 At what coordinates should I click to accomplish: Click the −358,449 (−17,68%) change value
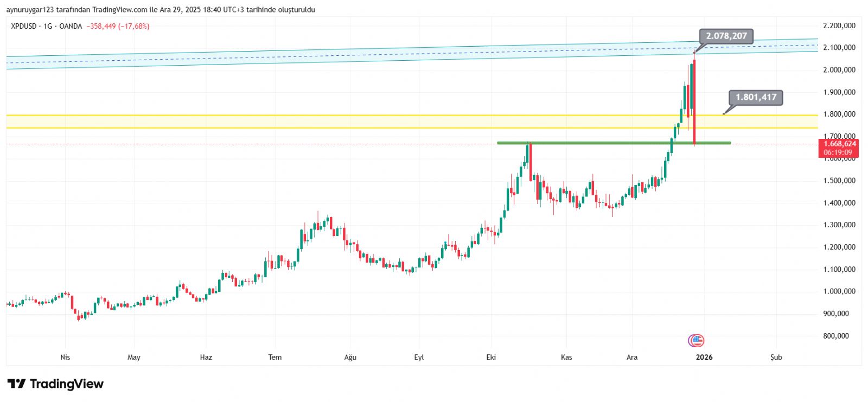coord(118,26)
